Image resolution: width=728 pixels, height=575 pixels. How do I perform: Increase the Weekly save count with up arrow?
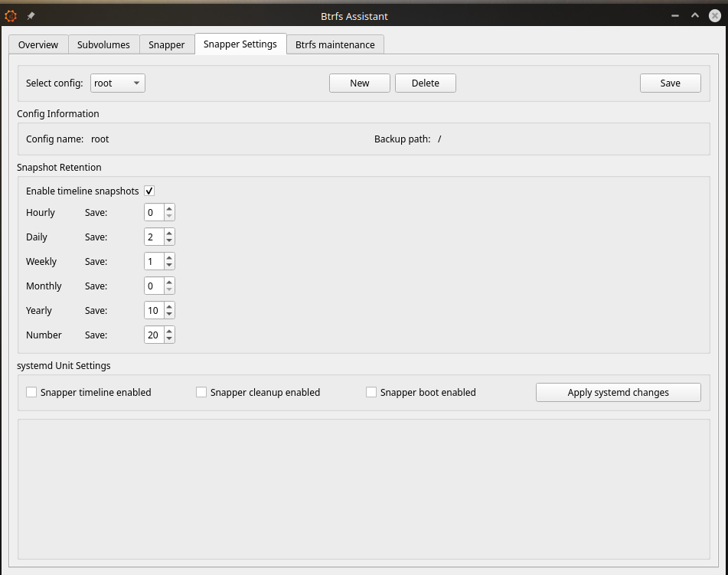coord(169,257)
